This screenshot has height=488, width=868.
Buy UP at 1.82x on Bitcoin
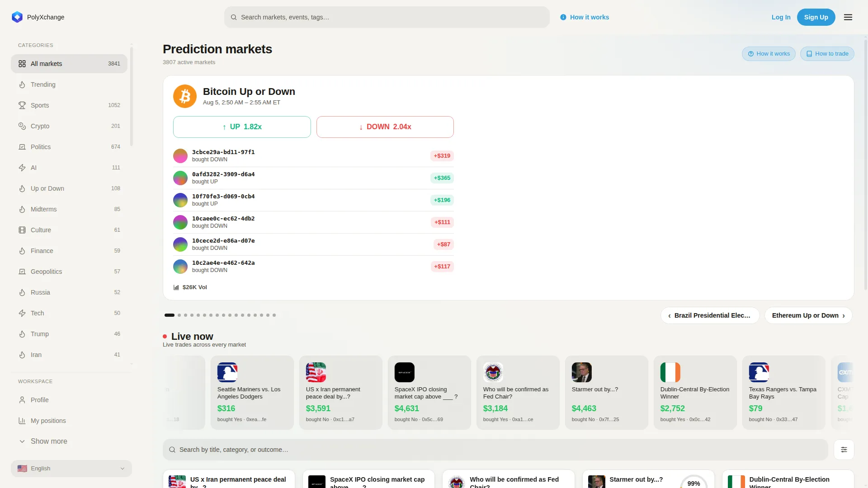[x=242, y=127]
